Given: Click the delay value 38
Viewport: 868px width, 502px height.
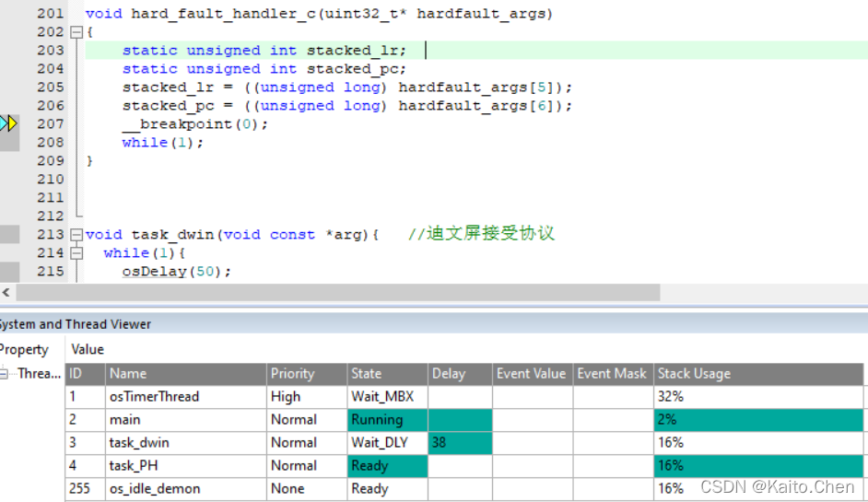Looking at the screenshot, I should (460, 443).
